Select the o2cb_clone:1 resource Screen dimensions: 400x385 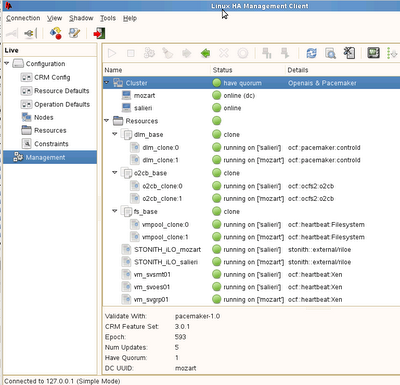(251, 199)
